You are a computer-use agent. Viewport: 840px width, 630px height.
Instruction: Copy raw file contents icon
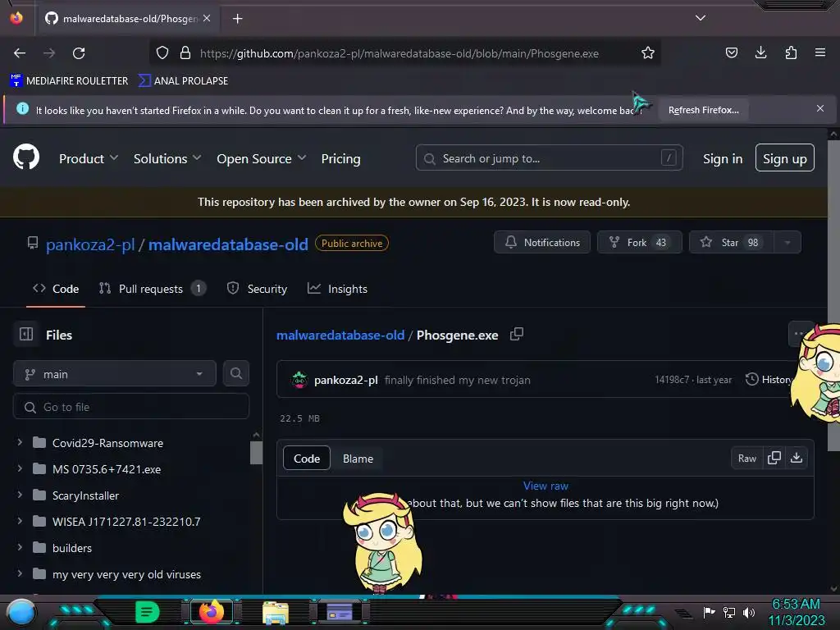tap(774, 458)
